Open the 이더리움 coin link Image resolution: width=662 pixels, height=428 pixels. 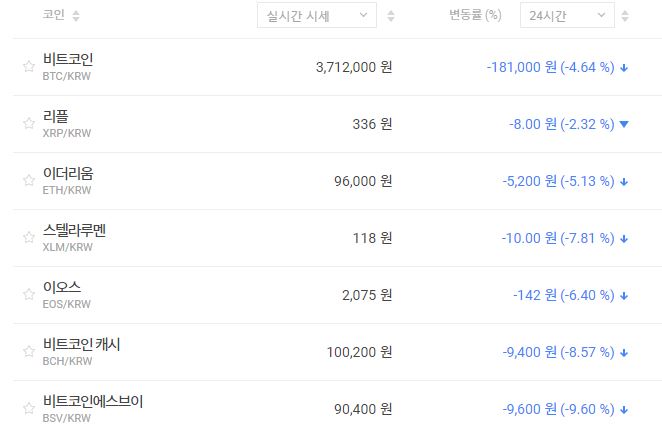(68, 173)
